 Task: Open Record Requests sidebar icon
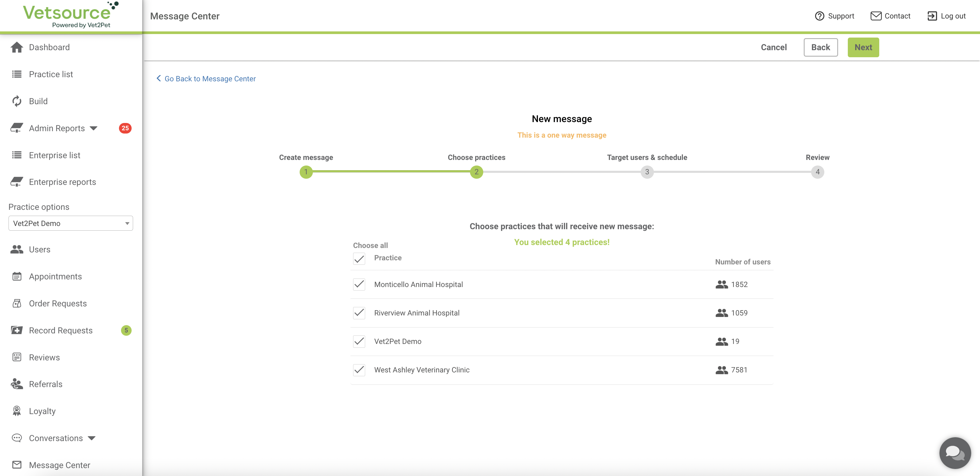coord(16,330)
